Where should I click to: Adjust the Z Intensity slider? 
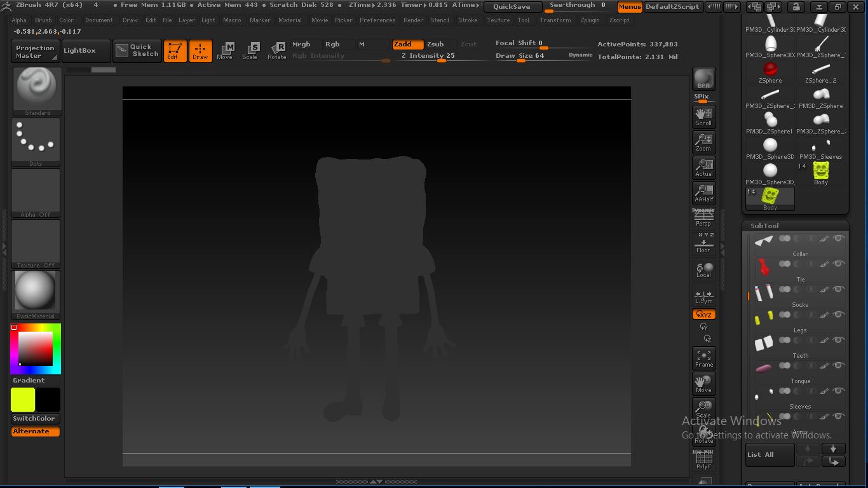tap(440, 57)
